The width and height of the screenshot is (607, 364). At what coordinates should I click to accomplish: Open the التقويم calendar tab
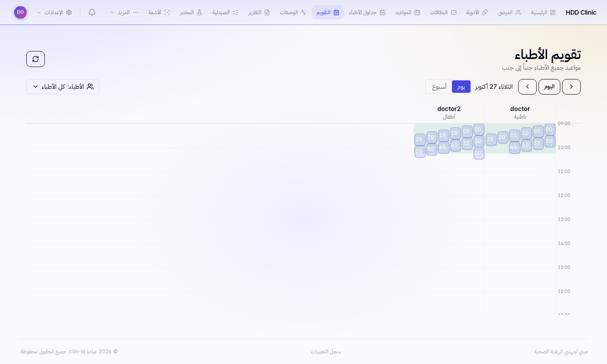(x=328, y=12)
